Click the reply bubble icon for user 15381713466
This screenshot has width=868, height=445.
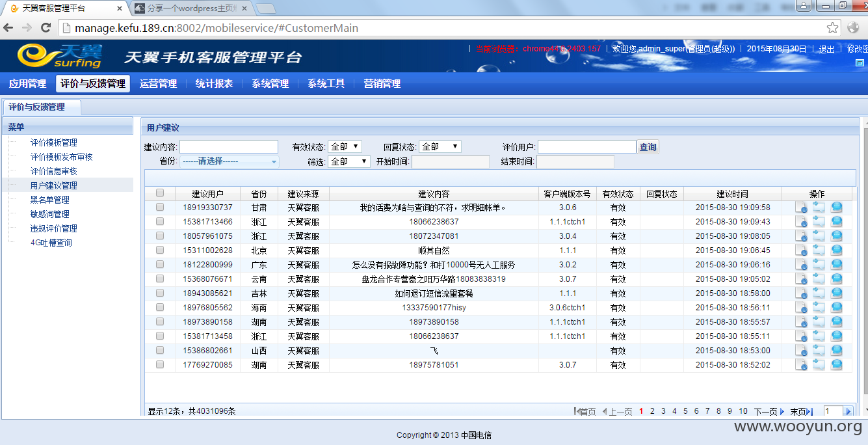click(x=837, y=222)
